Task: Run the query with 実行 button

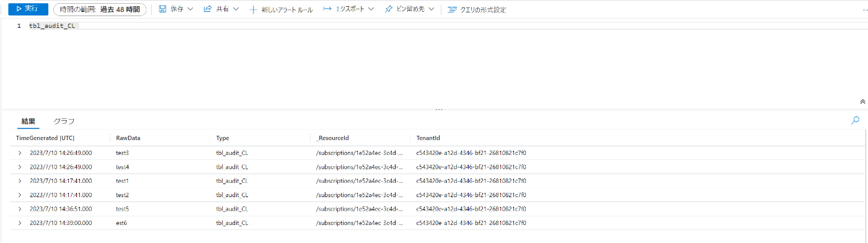Action: [28, 9]
